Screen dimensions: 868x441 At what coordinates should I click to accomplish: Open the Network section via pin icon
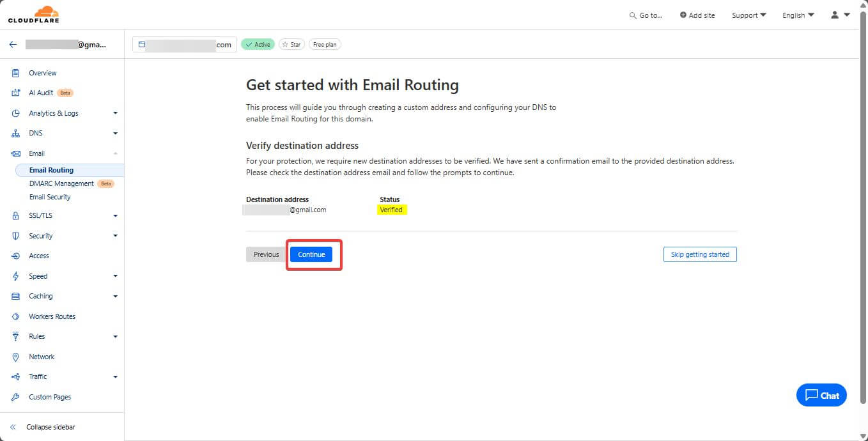coord(16,357)
